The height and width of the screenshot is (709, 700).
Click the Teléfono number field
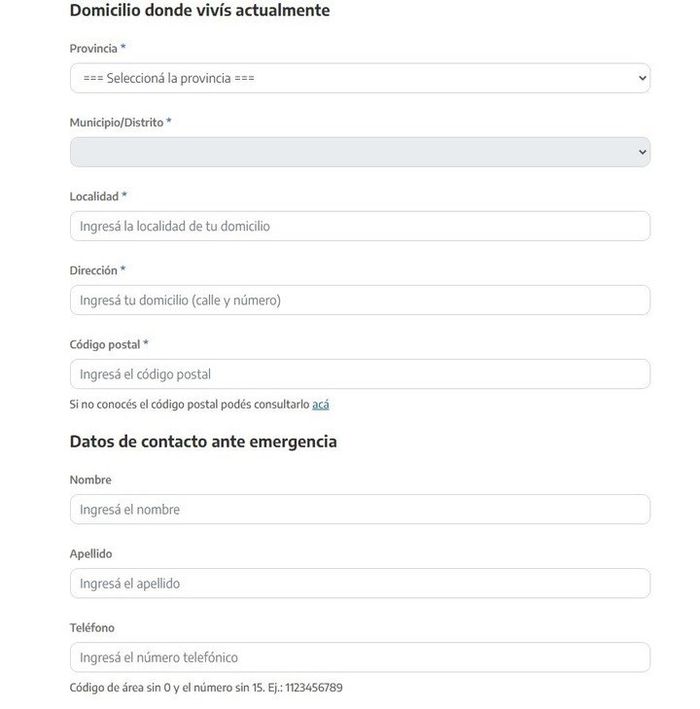360,657
